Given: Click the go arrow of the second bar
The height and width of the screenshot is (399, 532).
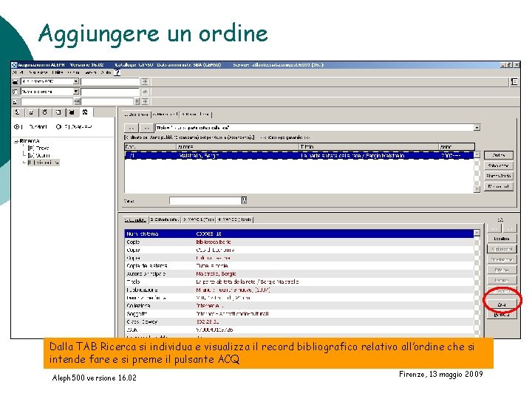Looking at the screenshot, I should (x=145, y=92).
